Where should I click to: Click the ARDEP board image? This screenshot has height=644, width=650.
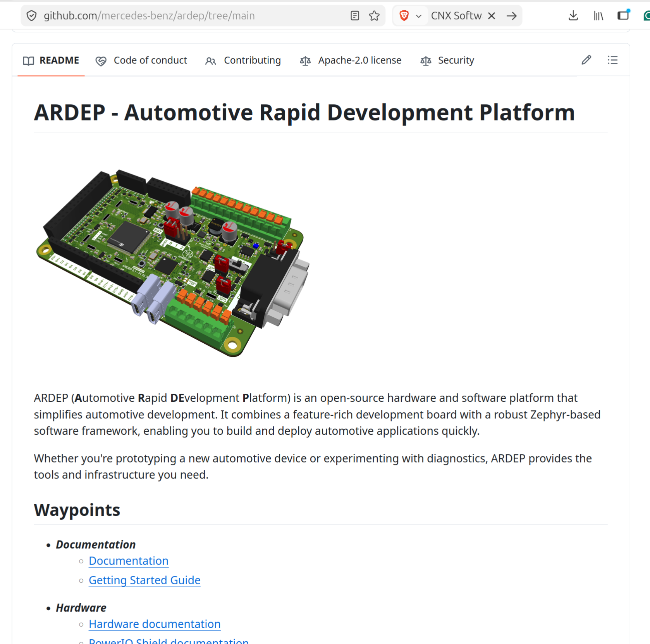tap(173, 263)
